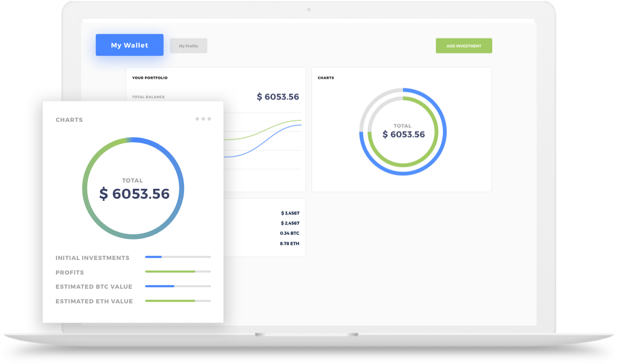Screen dimensions: 617x364
Task: Select the Estimated ETH Value bar
Action: [178, 301]
